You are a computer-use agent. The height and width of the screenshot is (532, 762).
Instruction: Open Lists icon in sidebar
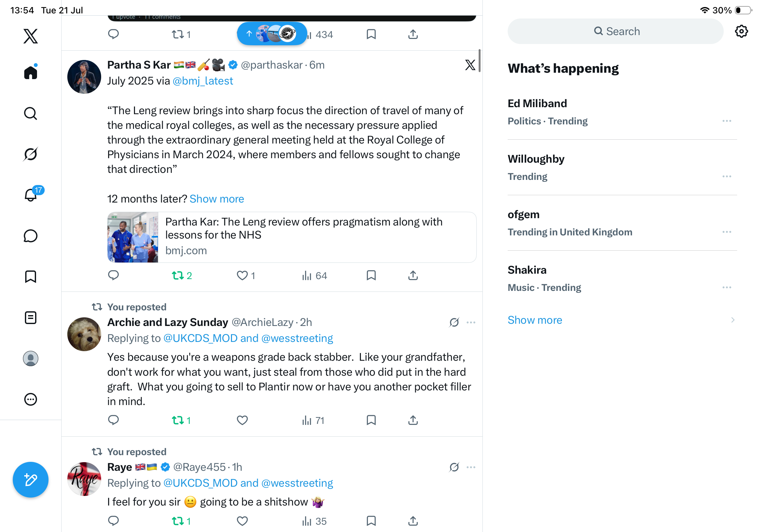tap(31, 318)
